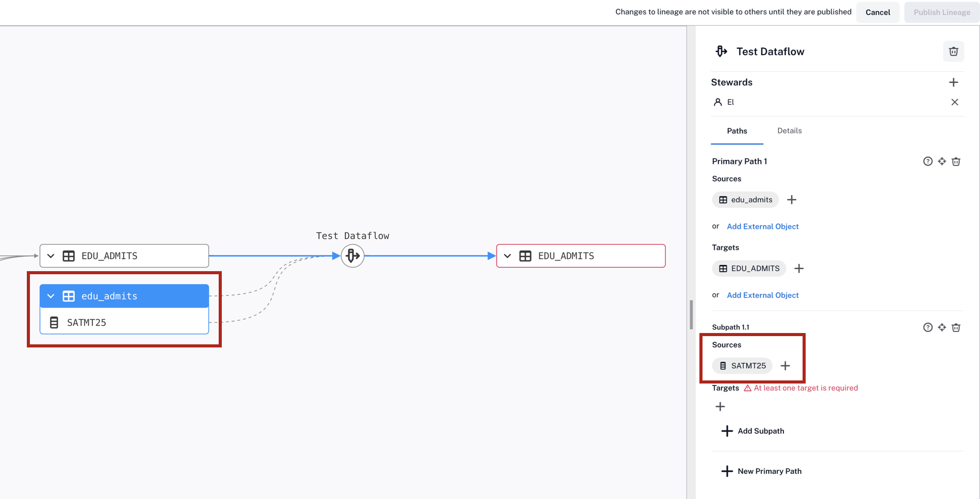Click table icon on right EDU_ADMITS node

[525, 256]
